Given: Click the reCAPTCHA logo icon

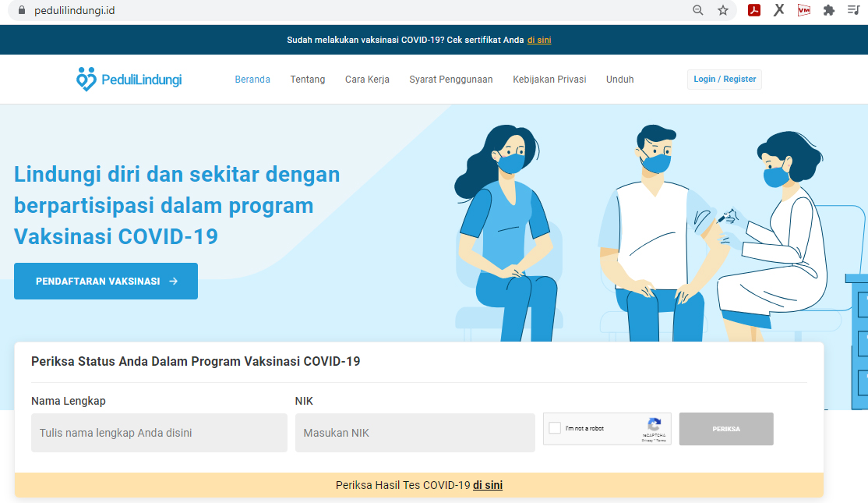Looking at the screenshot, I should coord(655,424).
